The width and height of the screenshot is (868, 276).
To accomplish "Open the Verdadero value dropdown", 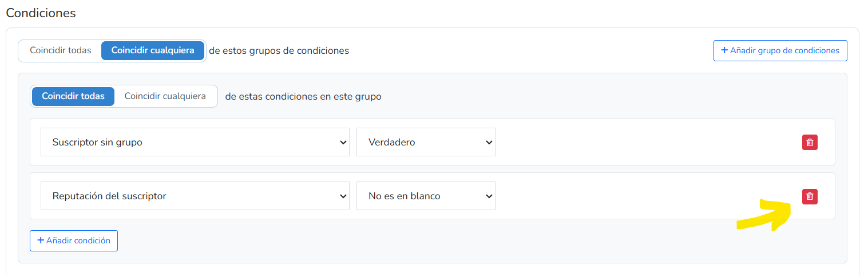I will click(426, 142).
